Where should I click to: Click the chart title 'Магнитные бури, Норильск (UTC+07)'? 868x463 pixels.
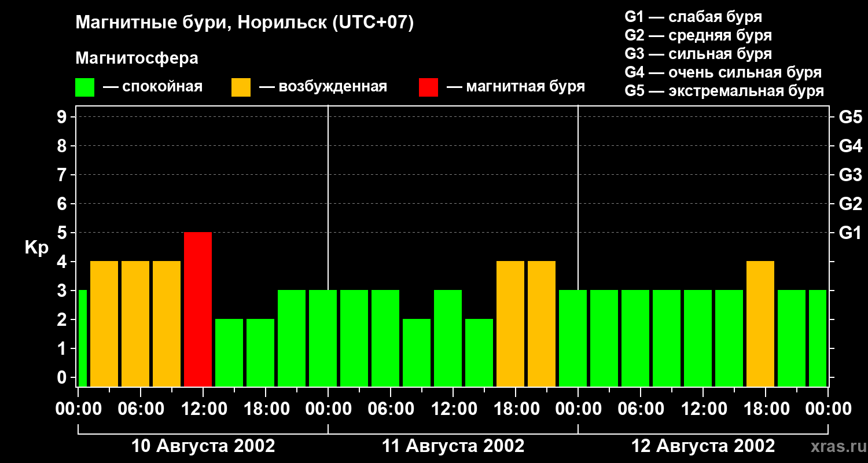(245, 23)
